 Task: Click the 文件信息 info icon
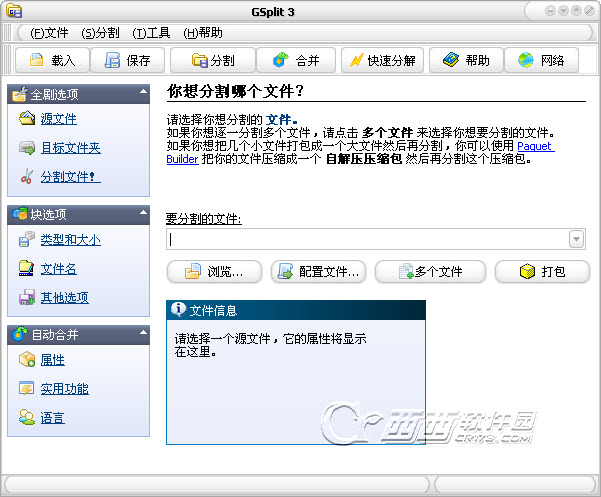[x=178, y=309]
